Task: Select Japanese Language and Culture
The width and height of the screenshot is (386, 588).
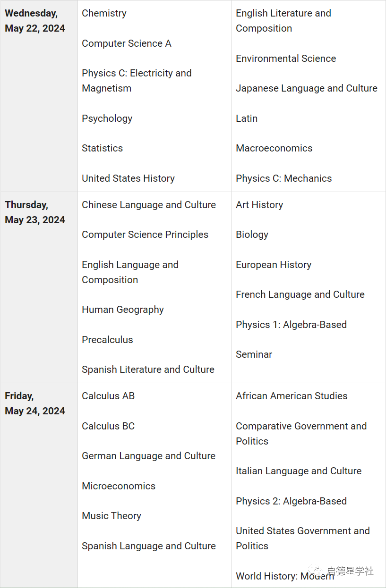Action: point(307,88)
